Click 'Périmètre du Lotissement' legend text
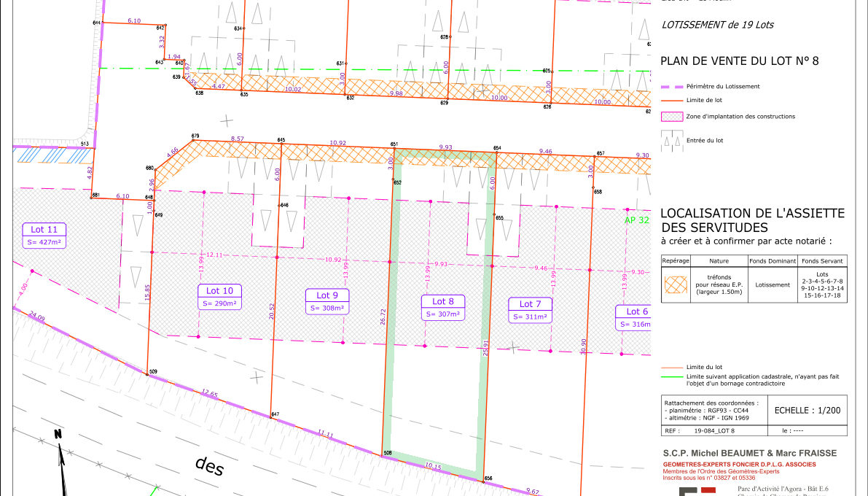The height and width of the screenshot is (496, 868). [x=723, y=87]
